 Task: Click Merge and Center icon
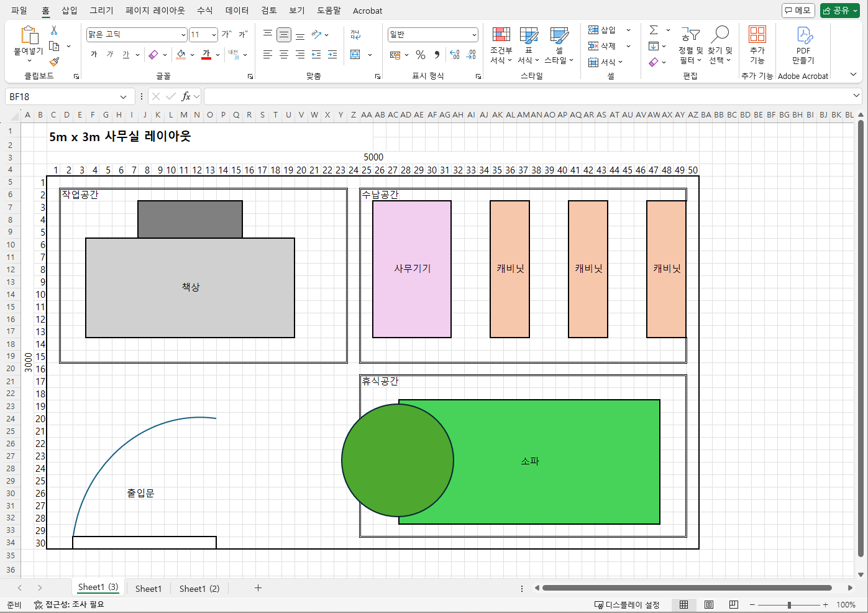coord(355,55)
